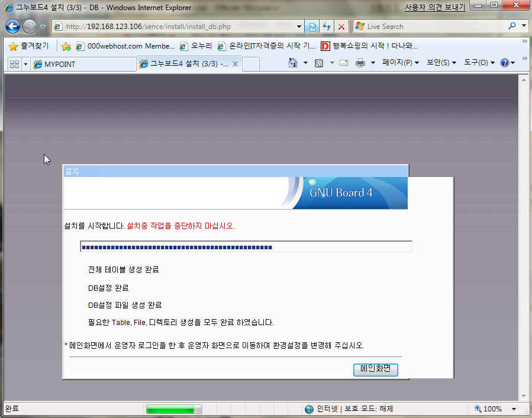The width and height of the screenshot is (532, 418).
Task: Click the Internet Explorer title bar icon
Action: [8, 7]
